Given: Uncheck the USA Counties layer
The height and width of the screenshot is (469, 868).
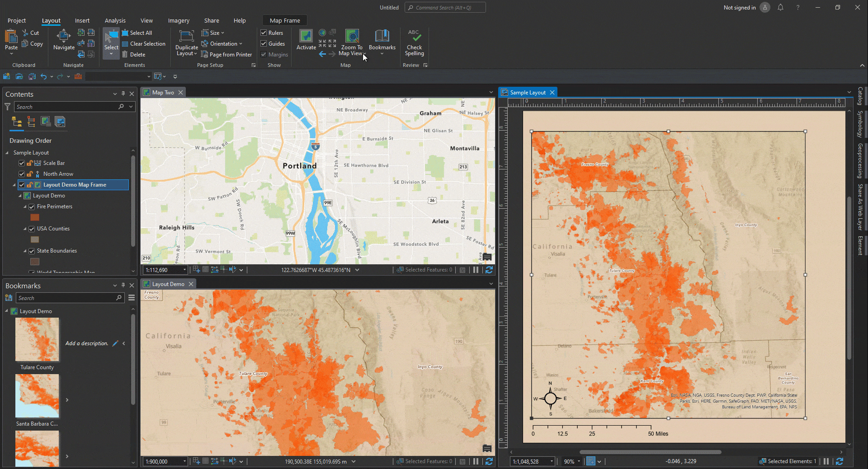Looking at the screenshot, I should coord(32,229).
